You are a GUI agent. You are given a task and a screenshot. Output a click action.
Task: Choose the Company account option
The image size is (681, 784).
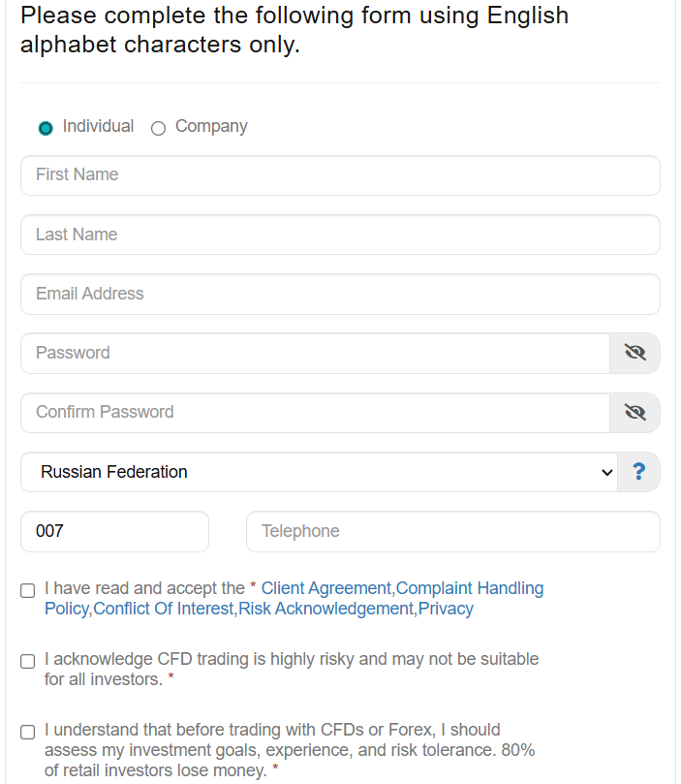click(159, 128)
